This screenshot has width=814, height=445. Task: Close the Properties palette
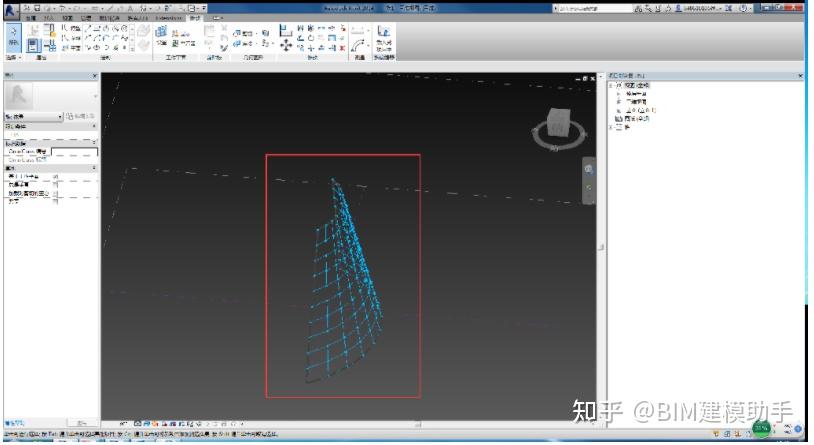pyautogui.click(x=94, y=76)
